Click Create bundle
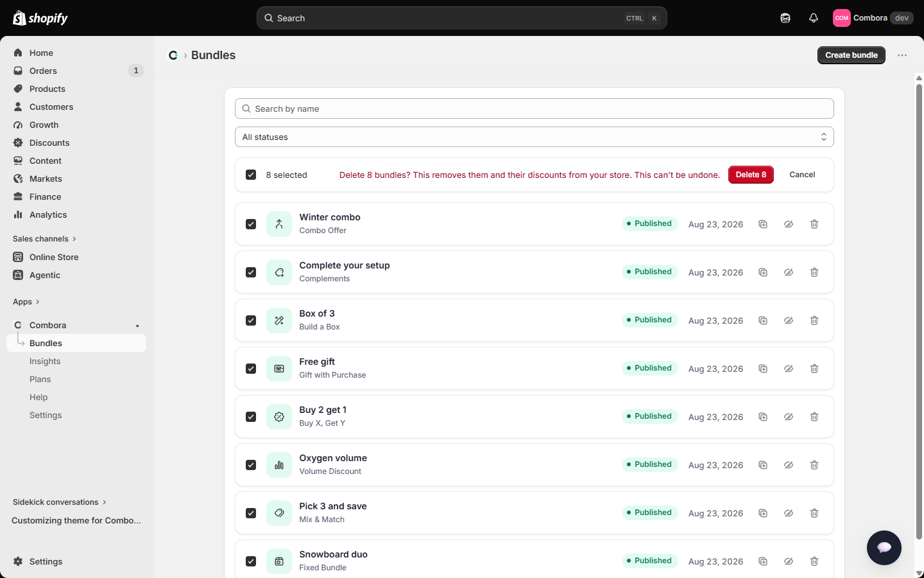Image resolution: width=924 pixels, height=578 pixels. click(x=851, y=55)
